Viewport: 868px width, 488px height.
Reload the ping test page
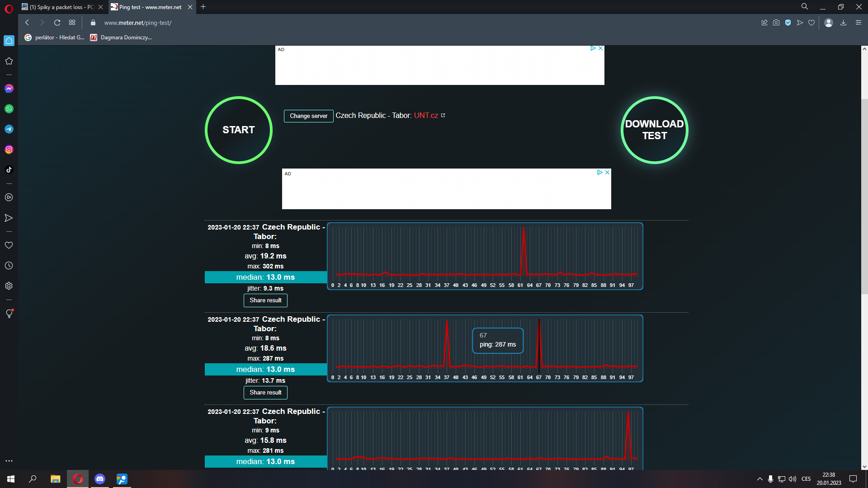tap(57, 23)
